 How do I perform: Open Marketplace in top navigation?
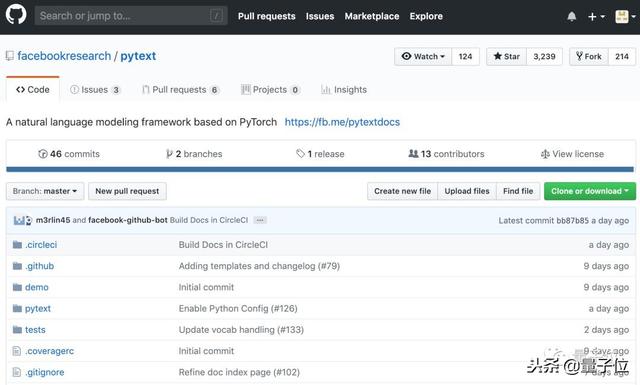[x=372, y=16]
